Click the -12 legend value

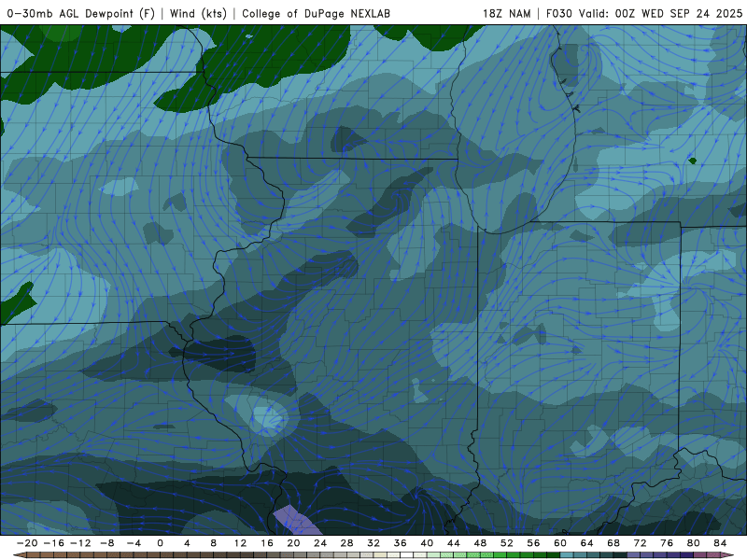click(x=80, y=543)
